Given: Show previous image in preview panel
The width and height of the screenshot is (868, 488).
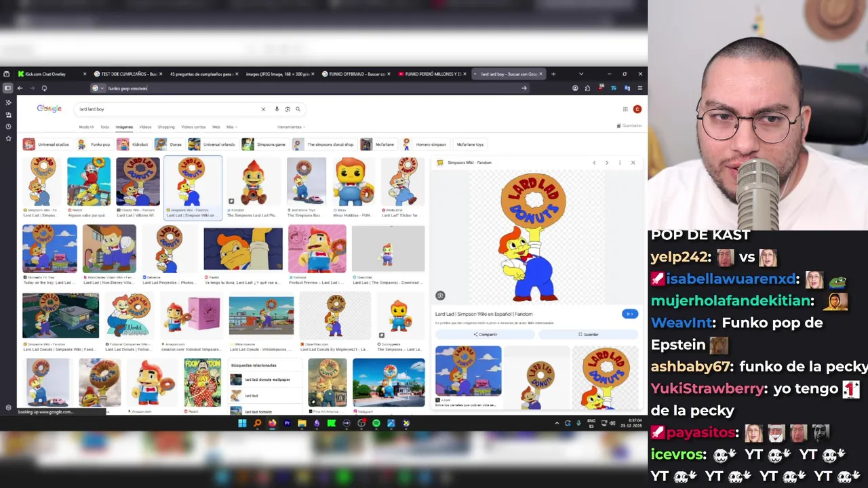Looking at the screenshot, I should (x=594, y=163).
